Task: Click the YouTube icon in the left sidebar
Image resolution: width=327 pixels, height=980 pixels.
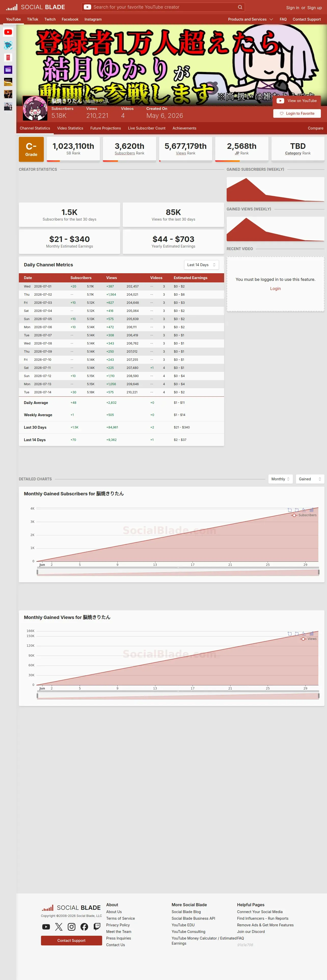Action: point(8,32)
